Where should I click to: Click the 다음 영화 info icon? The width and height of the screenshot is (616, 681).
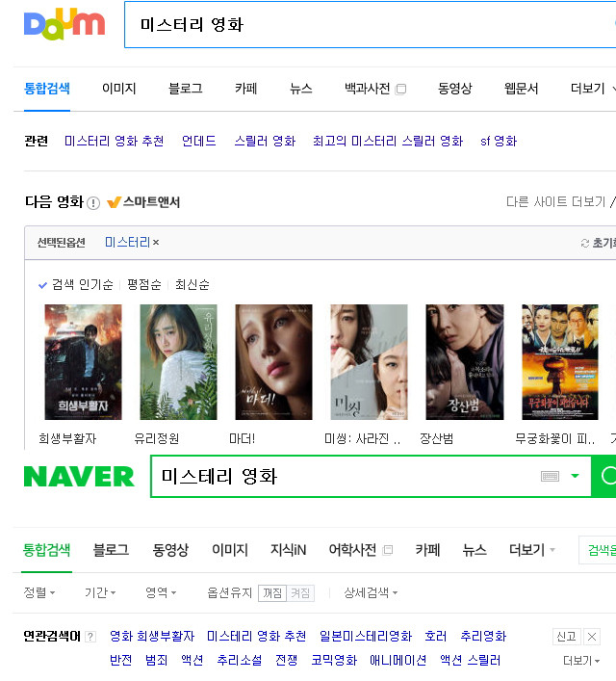(x=93, y=203)
